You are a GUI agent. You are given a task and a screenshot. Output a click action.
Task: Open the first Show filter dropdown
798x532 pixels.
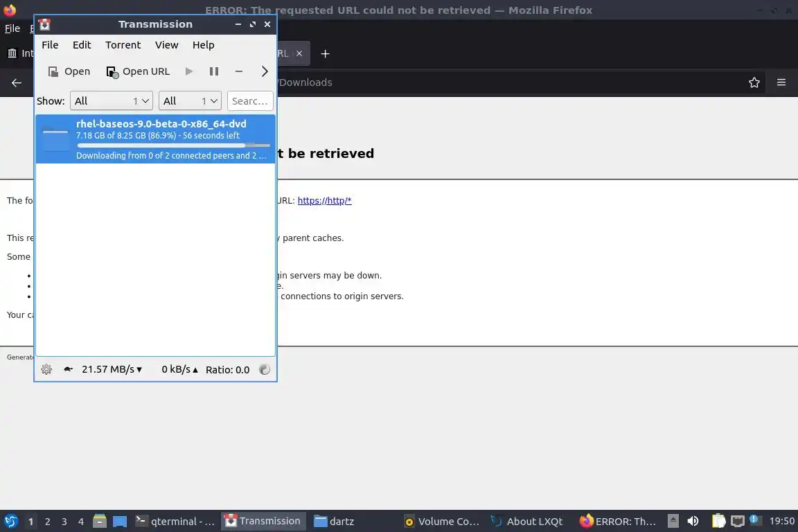[112, 101]
